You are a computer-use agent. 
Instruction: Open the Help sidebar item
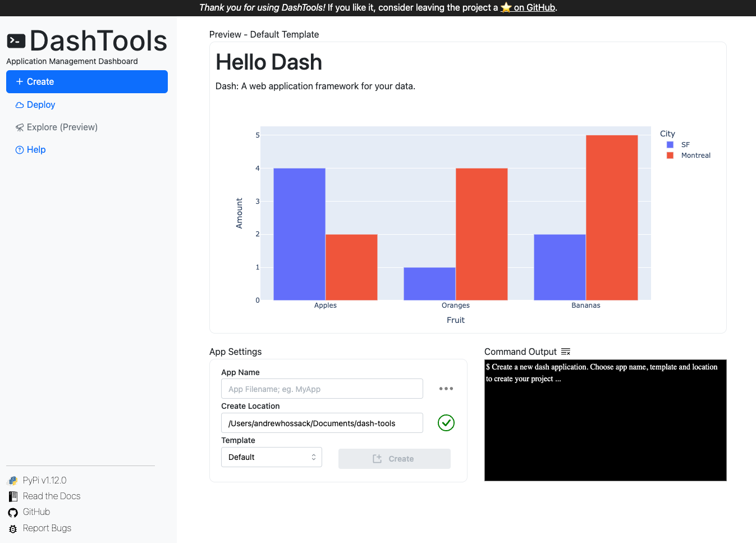point(36,150)
